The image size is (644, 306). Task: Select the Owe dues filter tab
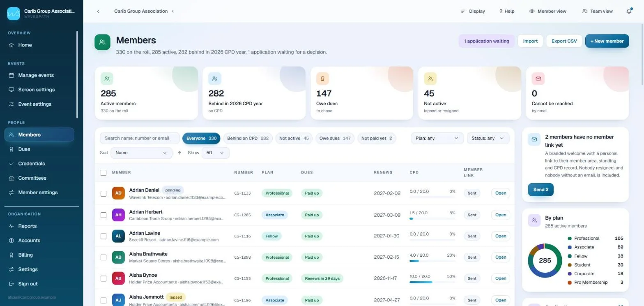coord(335,138)
